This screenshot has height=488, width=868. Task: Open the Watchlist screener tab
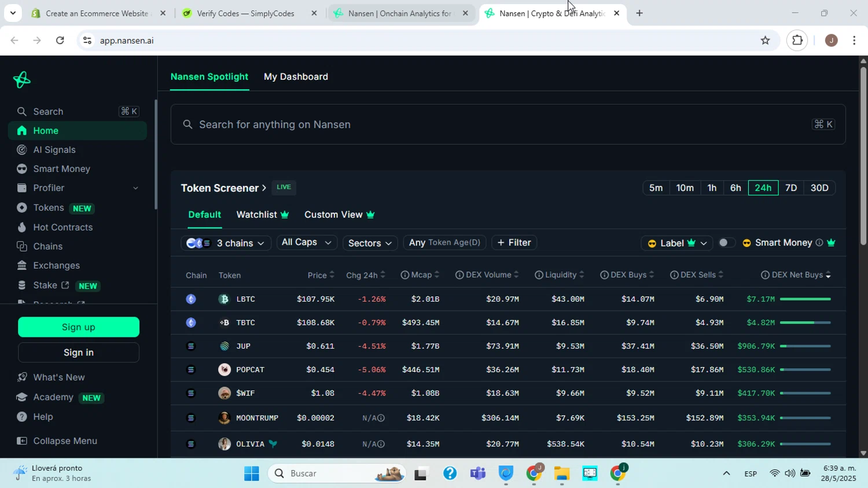point(263,215)
